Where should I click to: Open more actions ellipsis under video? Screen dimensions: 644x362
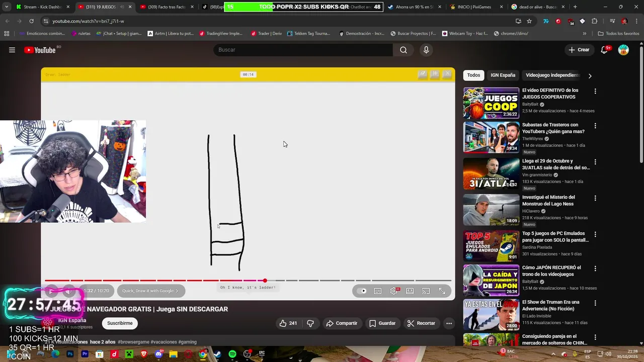click(449, 323)
